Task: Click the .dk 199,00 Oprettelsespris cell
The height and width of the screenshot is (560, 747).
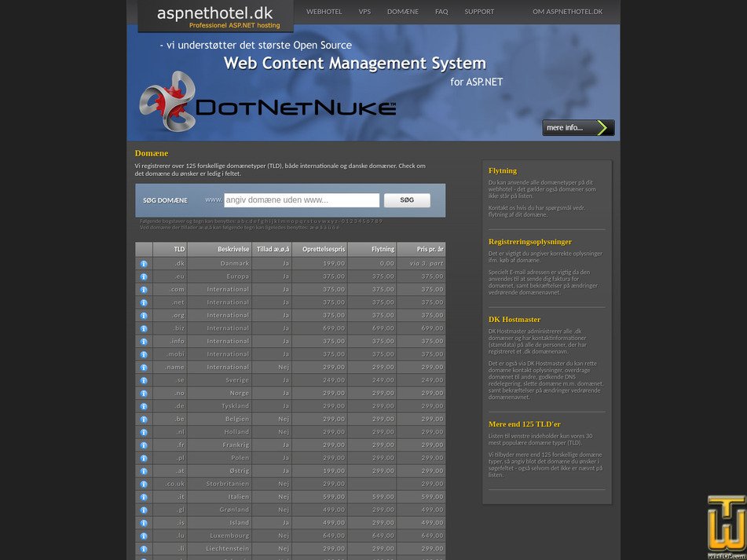Action: [320, 263]
